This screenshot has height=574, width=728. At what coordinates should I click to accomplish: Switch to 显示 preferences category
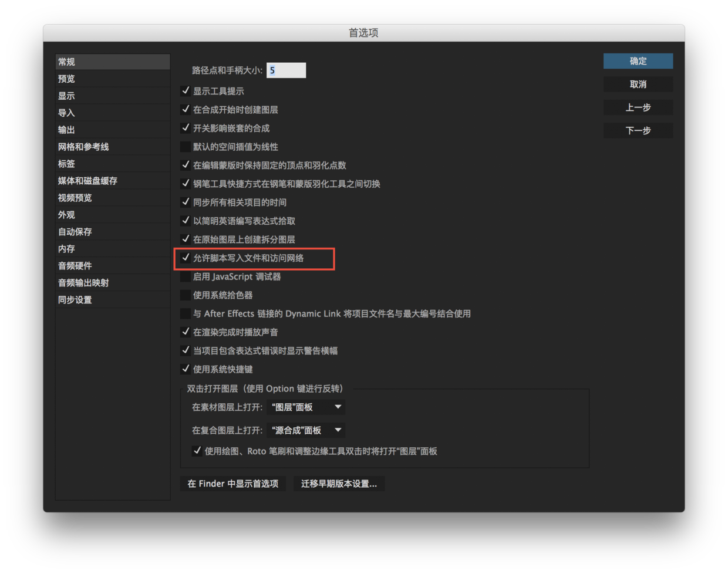(113, 96)
